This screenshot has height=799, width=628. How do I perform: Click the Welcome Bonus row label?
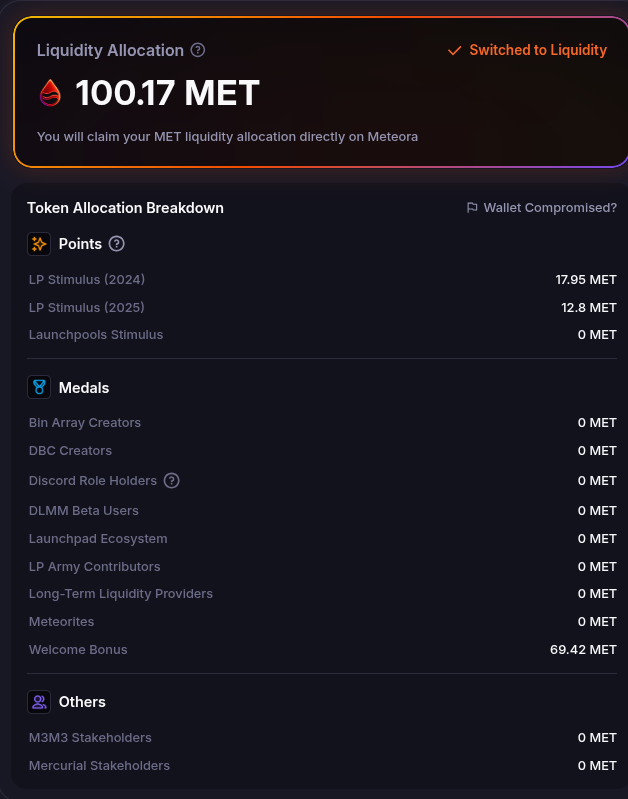pos(78,649)
